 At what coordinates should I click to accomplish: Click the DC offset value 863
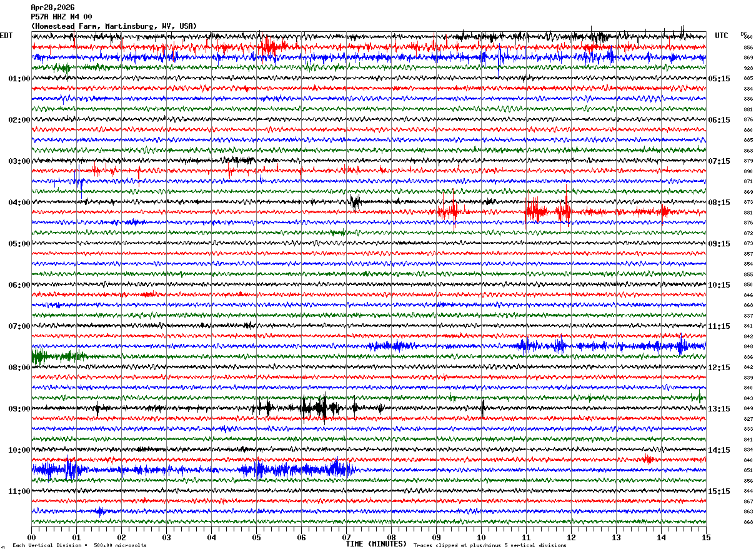748,512
